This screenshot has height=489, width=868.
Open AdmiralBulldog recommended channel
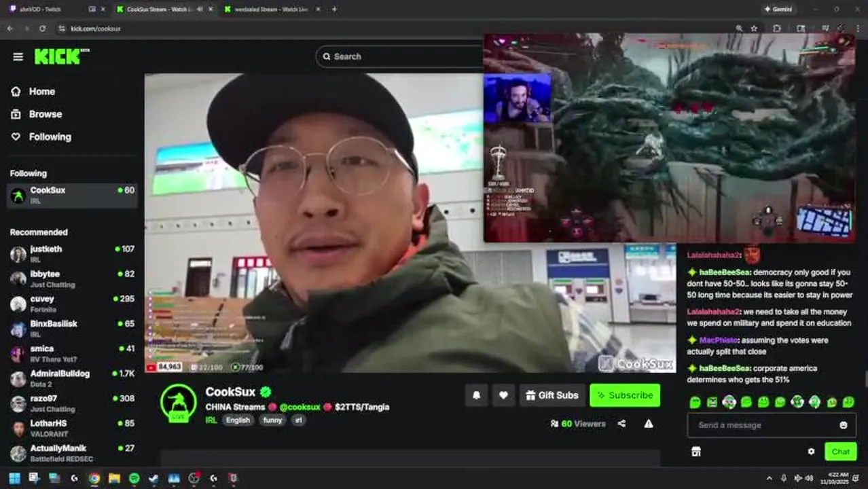[72, 378]
